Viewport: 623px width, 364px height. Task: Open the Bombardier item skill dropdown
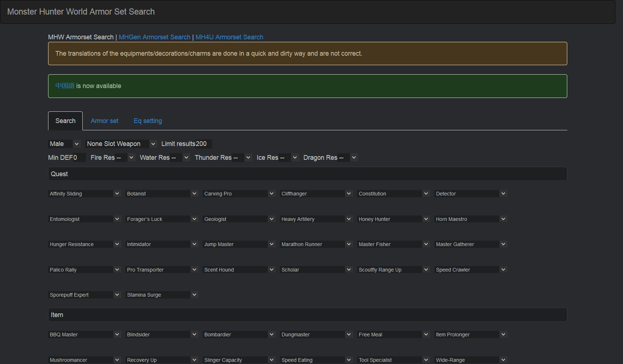pyautogui.click(x=239, y=335)
